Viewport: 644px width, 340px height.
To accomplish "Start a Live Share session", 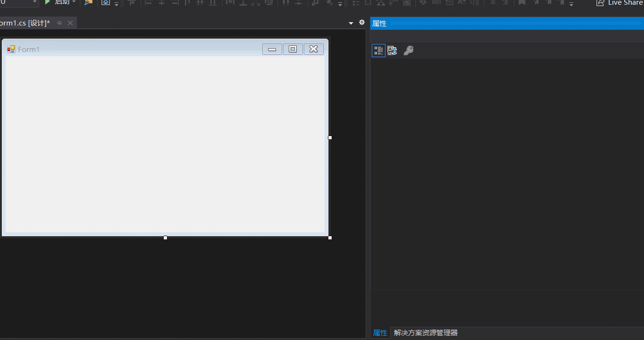I will tap(619, 3).
